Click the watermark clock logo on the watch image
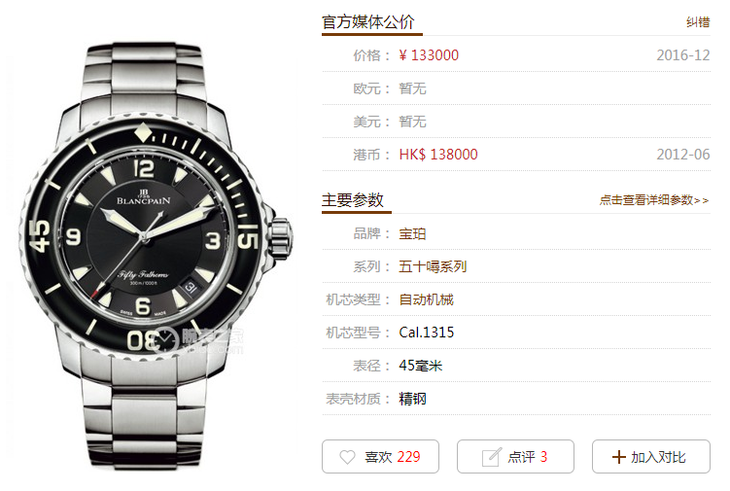Viewport: 730px width, 491px height. 166,339
